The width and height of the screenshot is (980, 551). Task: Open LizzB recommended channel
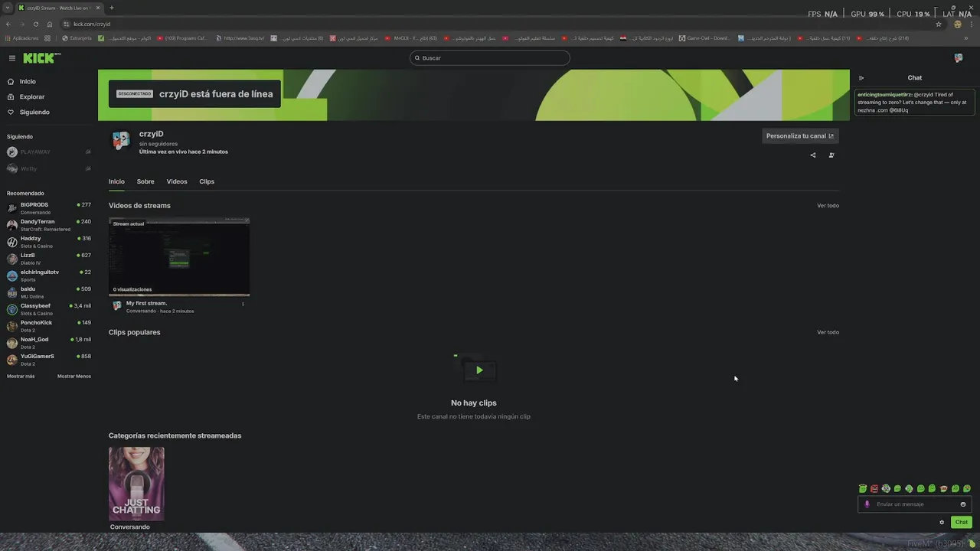pos(49,259)
